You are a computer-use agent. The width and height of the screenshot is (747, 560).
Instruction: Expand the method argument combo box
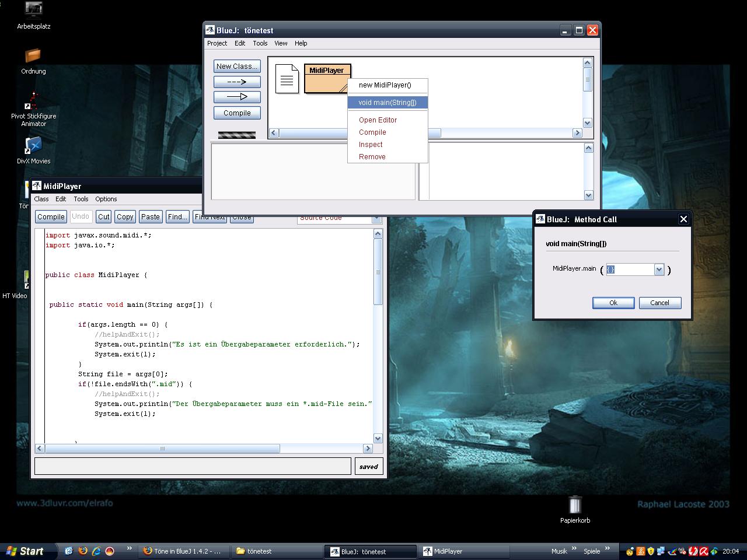(659, 269)
